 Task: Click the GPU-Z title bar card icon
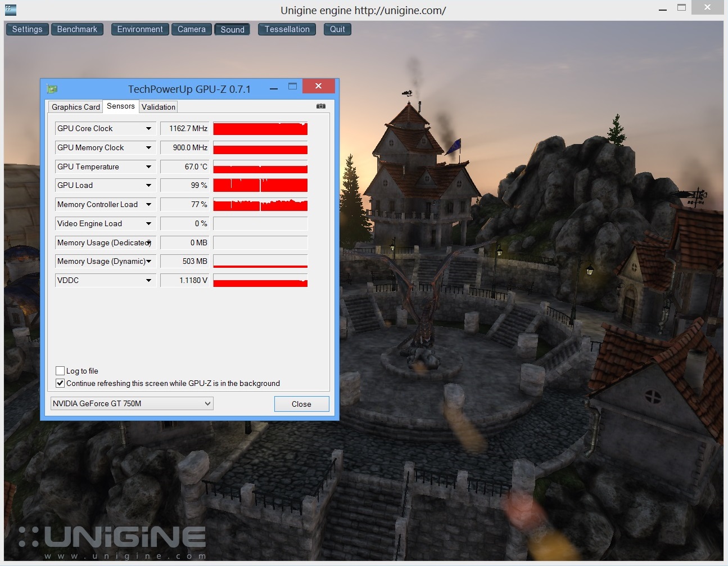(x=52, y=89)
